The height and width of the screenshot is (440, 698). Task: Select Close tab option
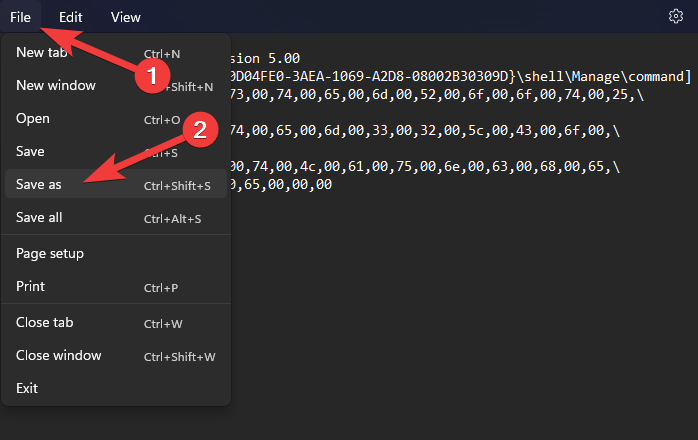click(45, 323)
